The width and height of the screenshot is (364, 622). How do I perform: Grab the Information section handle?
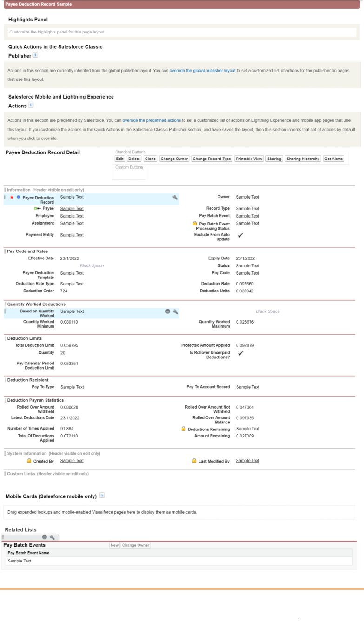click(x=5, y=190)
